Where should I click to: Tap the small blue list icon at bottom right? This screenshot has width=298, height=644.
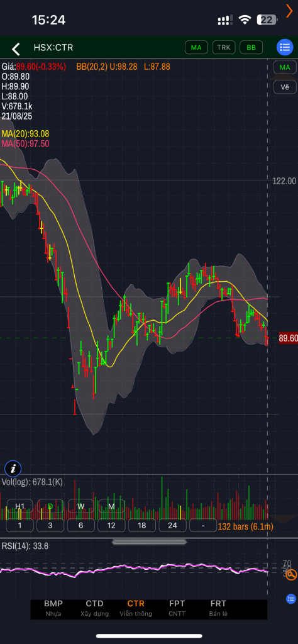coord(290,599)
